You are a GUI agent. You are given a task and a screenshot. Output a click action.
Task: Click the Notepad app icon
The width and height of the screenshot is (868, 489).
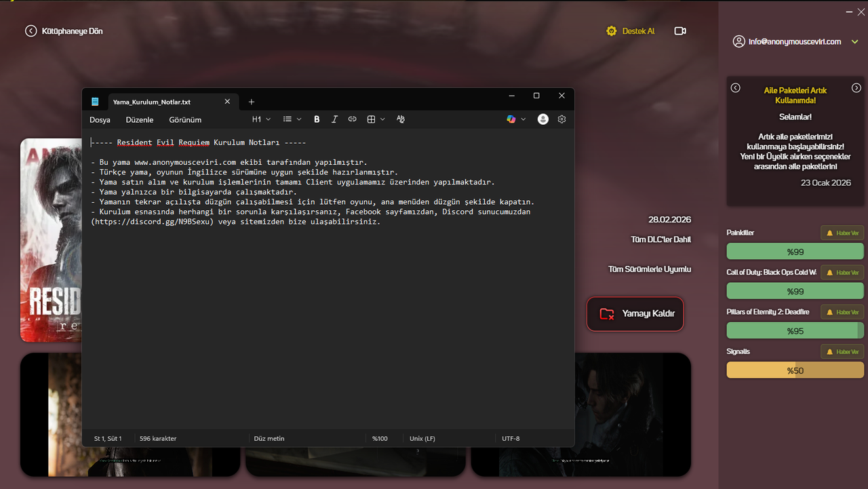tap(95, 102)
